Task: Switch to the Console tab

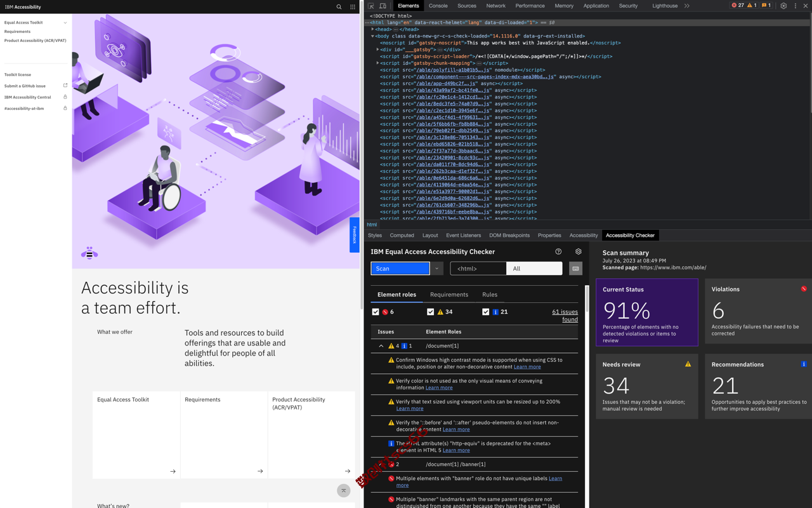Action: (x=438, y=6)
